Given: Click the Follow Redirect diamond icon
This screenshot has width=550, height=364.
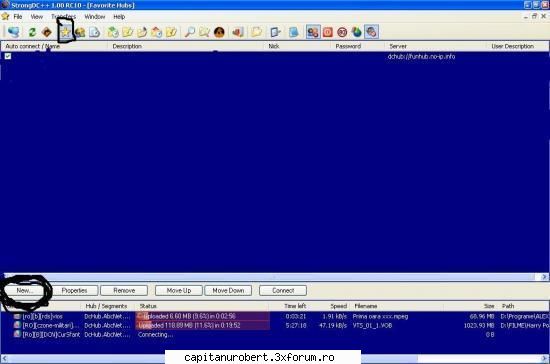Looking at the screenshot, I should point(47,32).
